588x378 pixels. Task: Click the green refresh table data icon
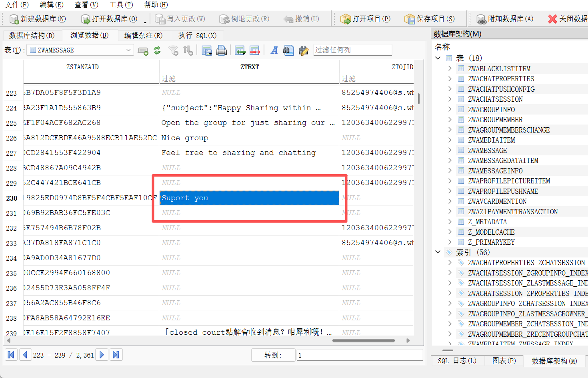tap(157, 50)
